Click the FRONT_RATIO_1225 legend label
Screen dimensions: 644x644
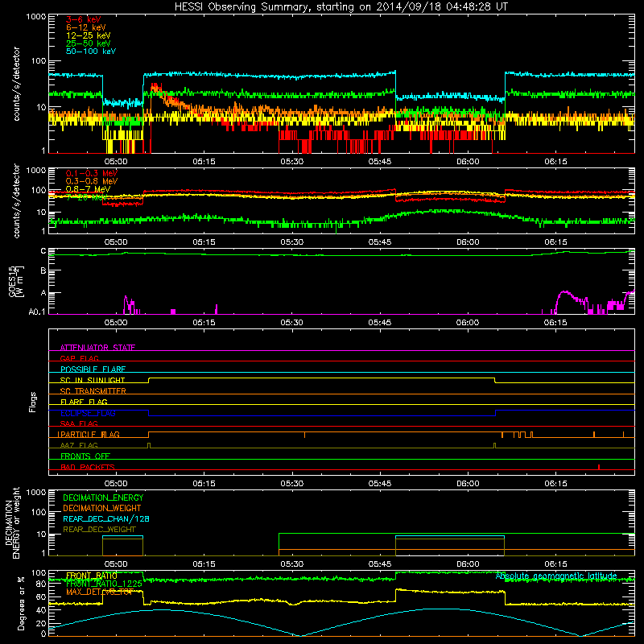point(104,584)
